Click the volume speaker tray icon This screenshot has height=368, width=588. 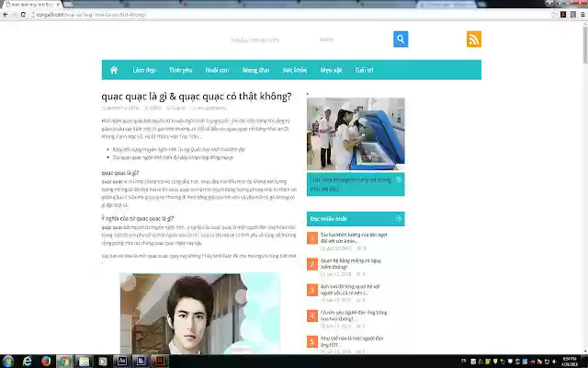tap(554, 362)
